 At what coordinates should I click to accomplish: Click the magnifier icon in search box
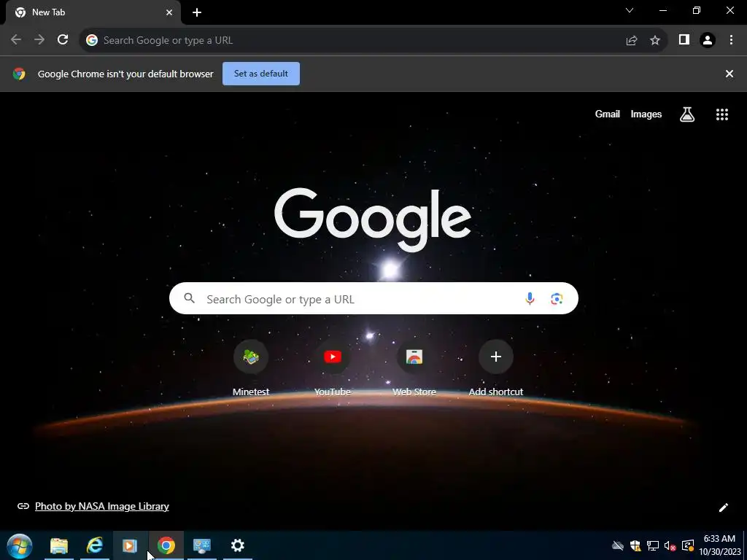pyautogui.click(x=190, y=298)
